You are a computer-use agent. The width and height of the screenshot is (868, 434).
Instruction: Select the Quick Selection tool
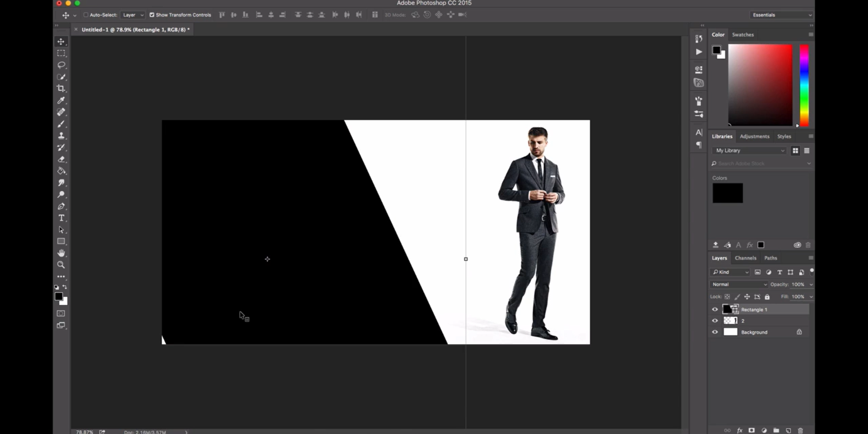pos(61,77)
